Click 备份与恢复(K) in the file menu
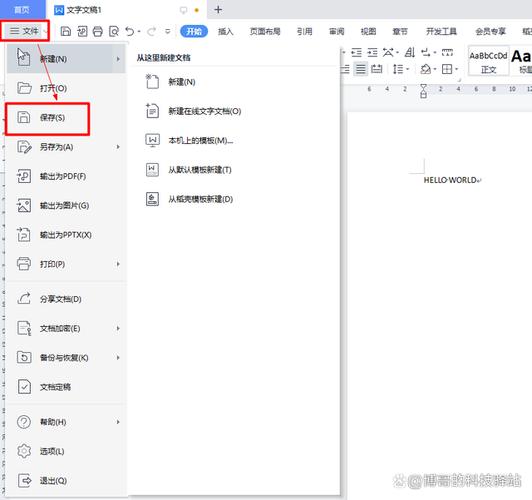532x500 pixels. 66,358
